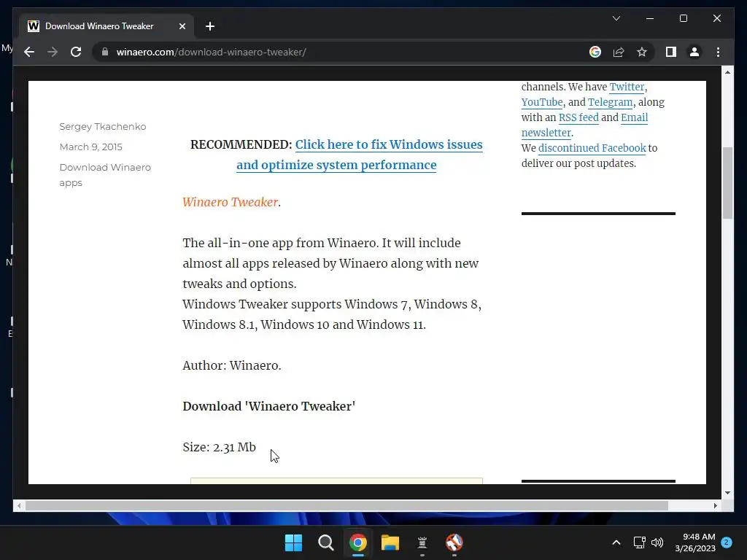Open Chrome profile menu
Screen dimensions: 747x560
point(694,52)
